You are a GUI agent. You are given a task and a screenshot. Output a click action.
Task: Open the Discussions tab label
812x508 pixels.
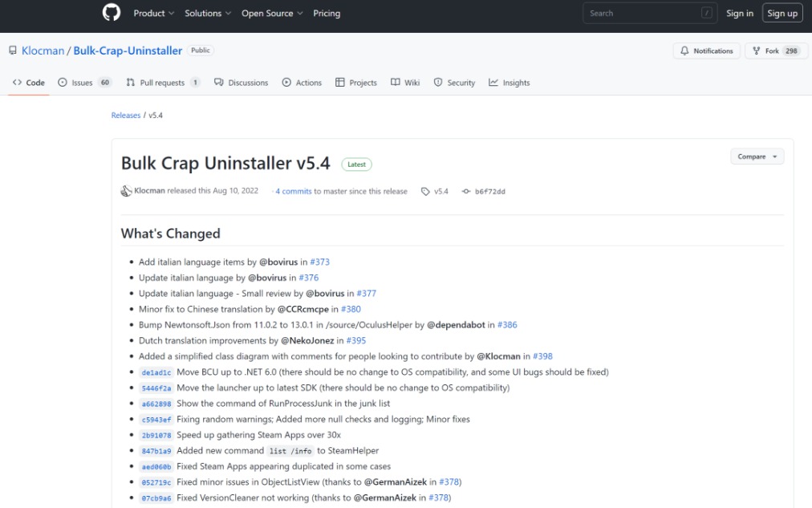[248, 83]
